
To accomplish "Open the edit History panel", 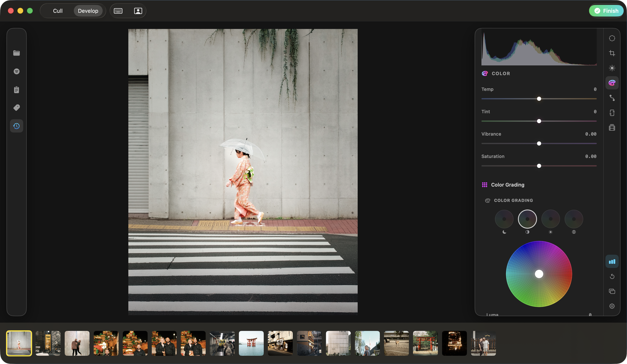I will (x=17, y=126).
